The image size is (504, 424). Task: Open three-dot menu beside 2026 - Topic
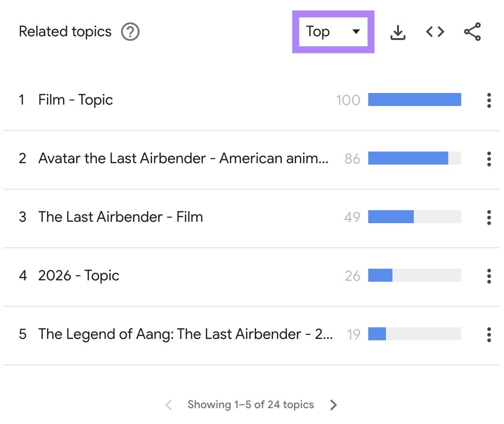pos(489,276)
